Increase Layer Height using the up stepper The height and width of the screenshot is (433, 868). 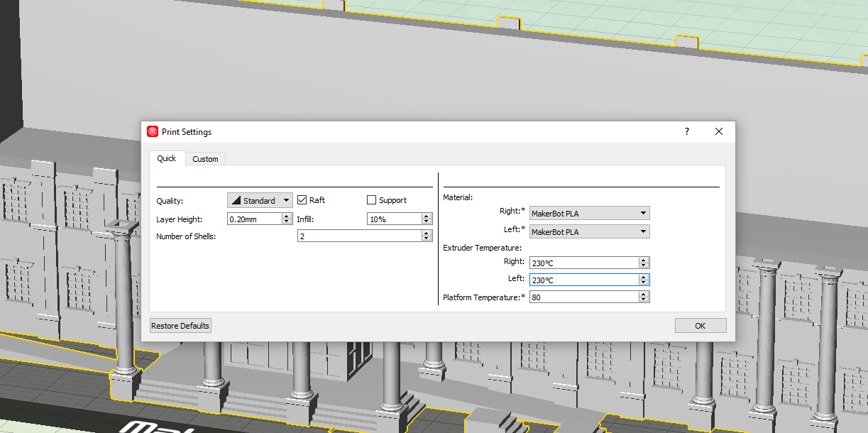(x=287, y=216)
